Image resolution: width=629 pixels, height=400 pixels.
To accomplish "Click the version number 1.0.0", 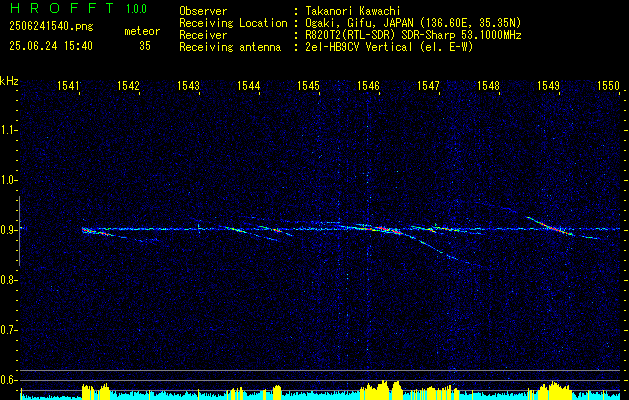I will [136, 8].
